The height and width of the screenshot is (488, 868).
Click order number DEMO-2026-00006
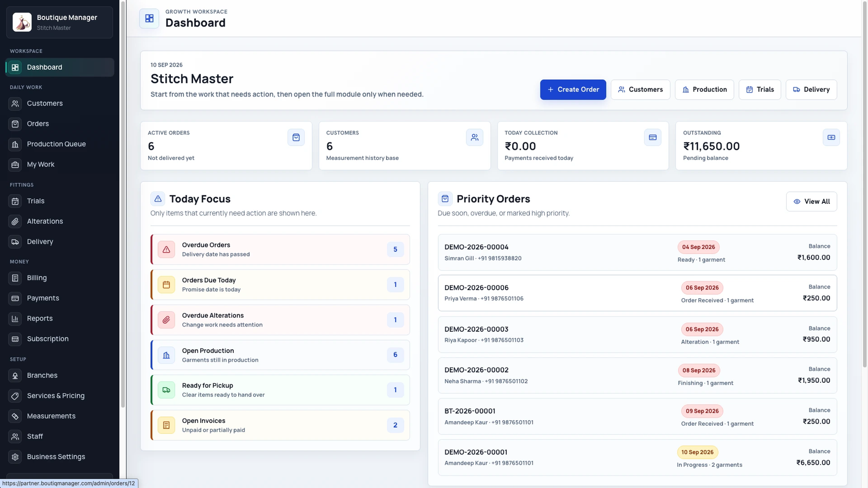pyautogui.click(x=476, y=288)
